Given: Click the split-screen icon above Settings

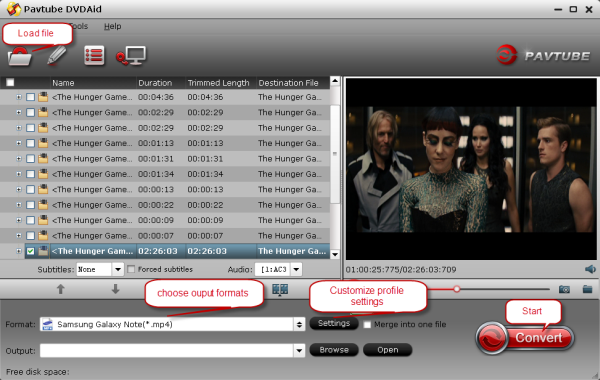Looking at the screenshot, I should [x=280, y=290].
